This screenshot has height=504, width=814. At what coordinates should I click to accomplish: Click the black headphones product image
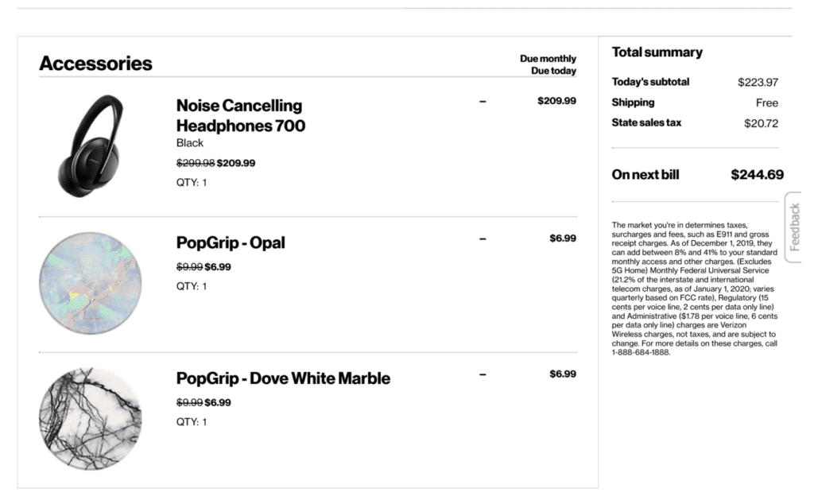[x=91, y=145]
